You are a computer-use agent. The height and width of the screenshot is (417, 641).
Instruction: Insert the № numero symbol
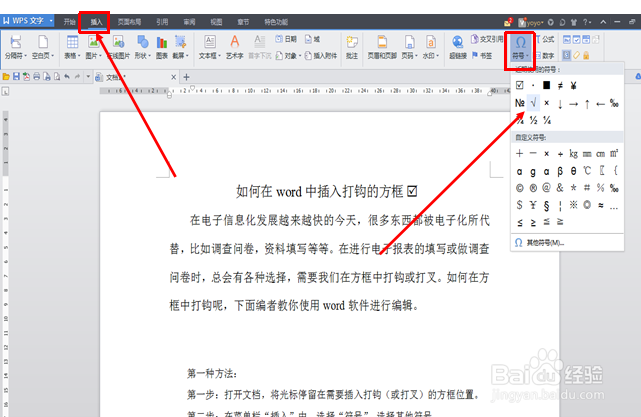tap(520, 103)
